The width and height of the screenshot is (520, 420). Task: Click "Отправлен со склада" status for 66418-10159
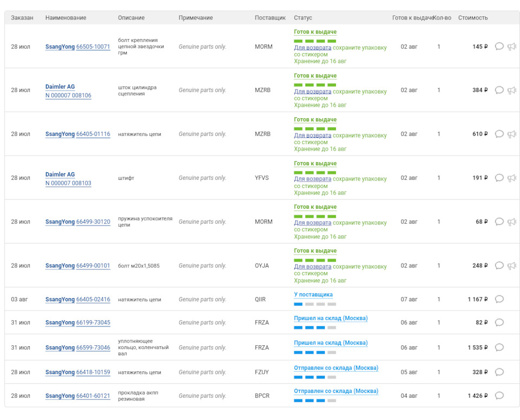[x=336, y=368]
